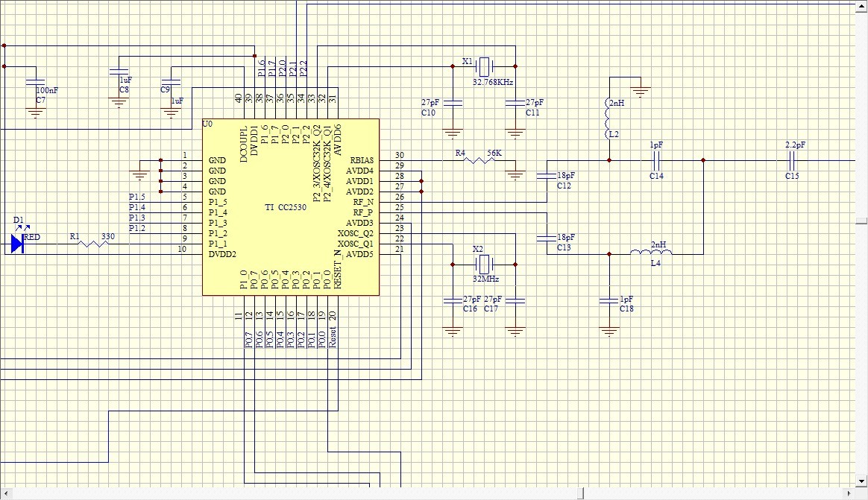Select the 'C18' designator

tap(626, 308)
